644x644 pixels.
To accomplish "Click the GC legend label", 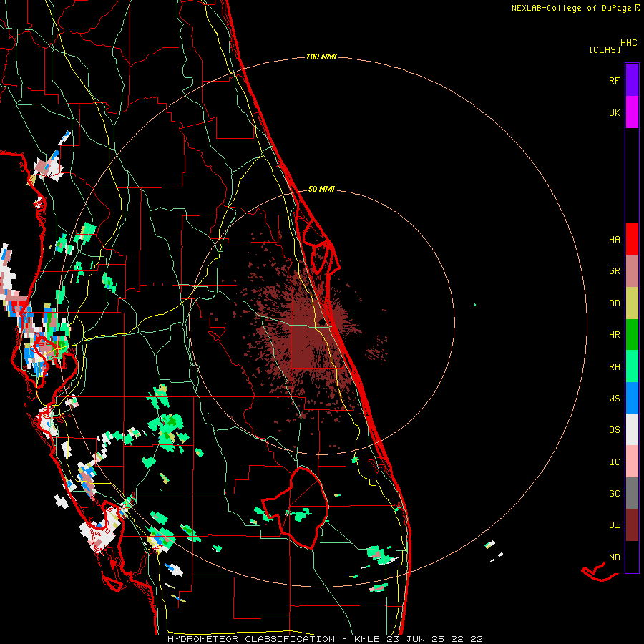I will coord(614,493).
